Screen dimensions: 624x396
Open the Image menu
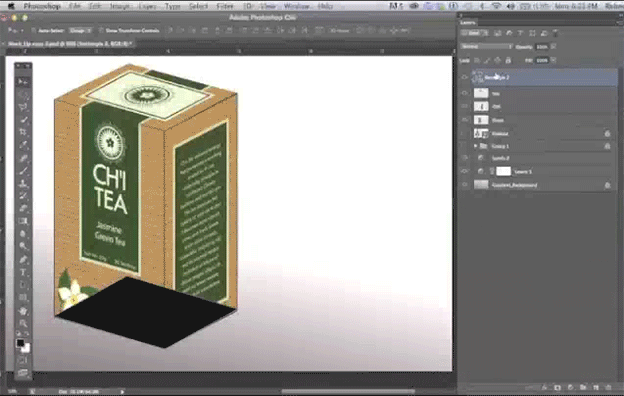(x=119, y=6)
